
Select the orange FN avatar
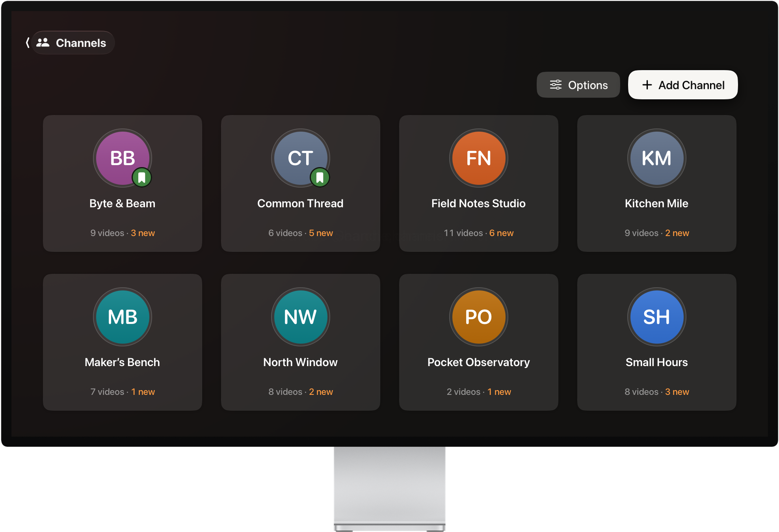click(x=479, y=158)
